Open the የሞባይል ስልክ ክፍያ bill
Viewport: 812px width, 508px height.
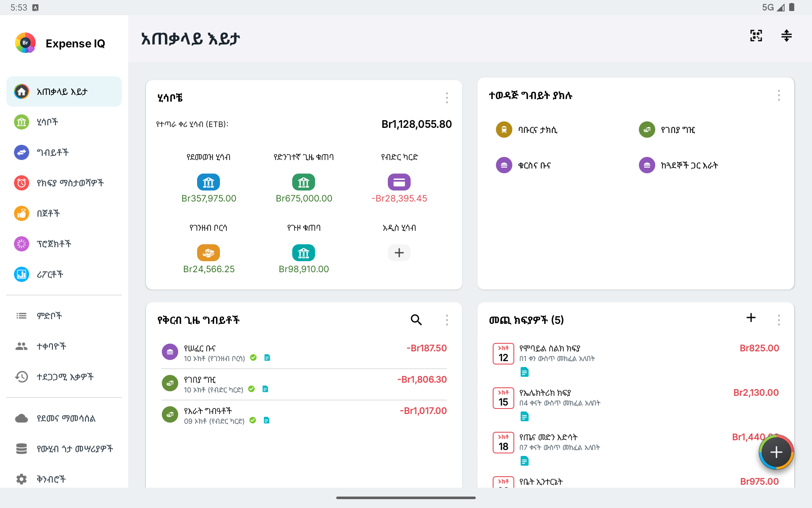636,360
